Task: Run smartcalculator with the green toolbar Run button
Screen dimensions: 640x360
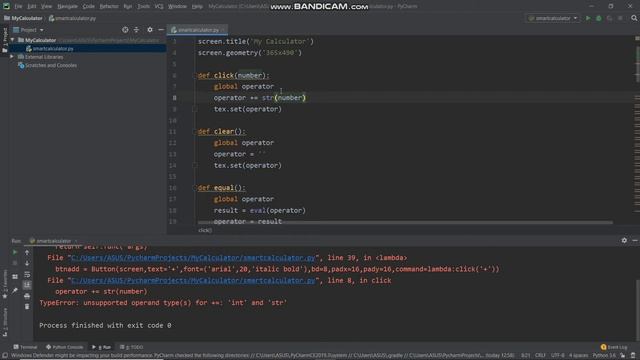Action: point(588,18)
